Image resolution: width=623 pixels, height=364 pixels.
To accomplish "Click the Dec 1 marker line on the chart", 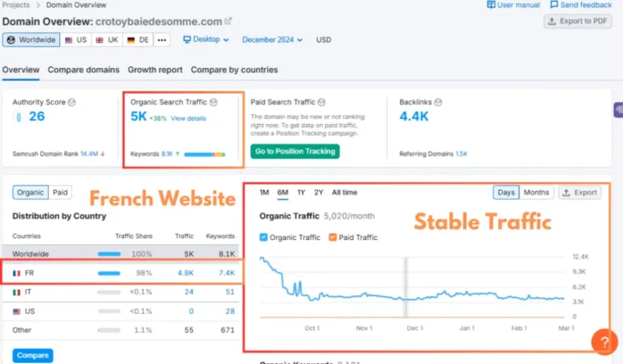I will (406, 287).
